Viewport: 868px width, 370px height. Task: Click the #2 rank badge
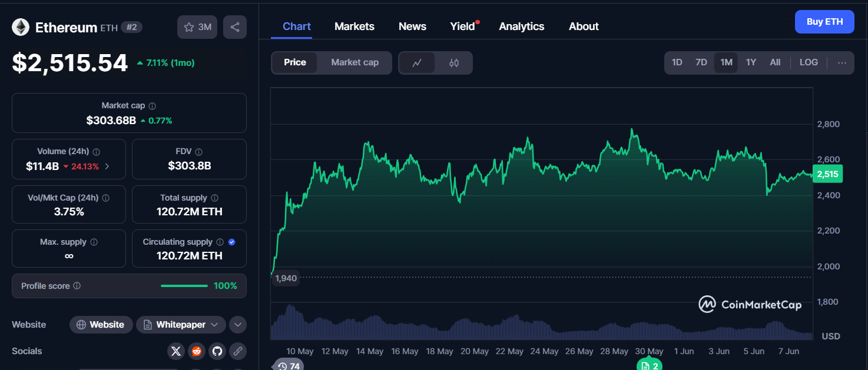[132, 27]
